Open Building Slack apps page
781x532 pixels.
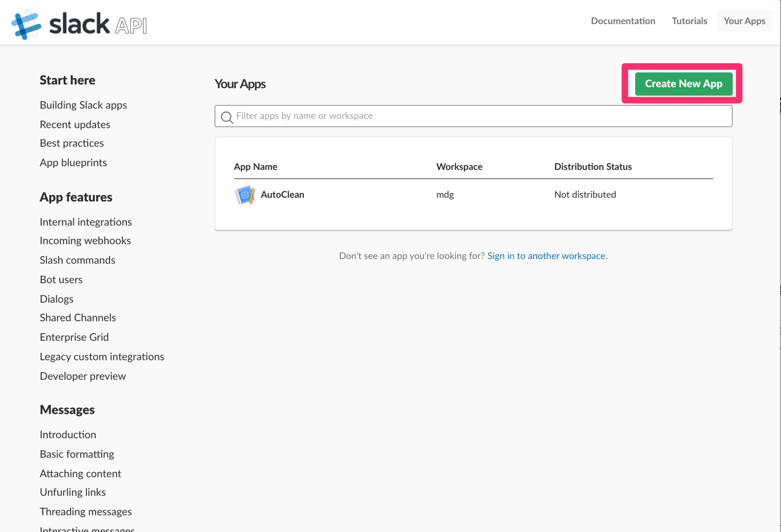click(x=84, y=105)
